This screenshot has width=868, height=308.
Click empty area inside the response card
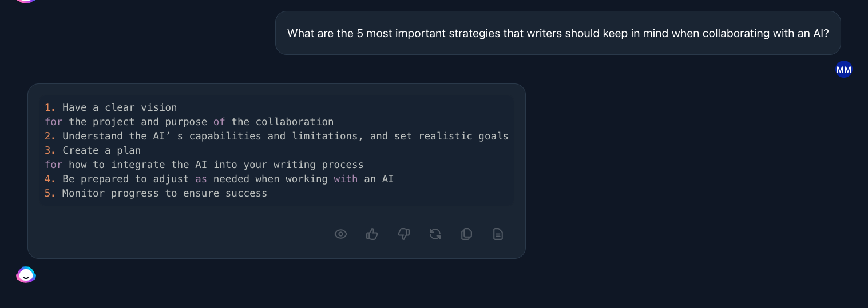coord(172,234)
